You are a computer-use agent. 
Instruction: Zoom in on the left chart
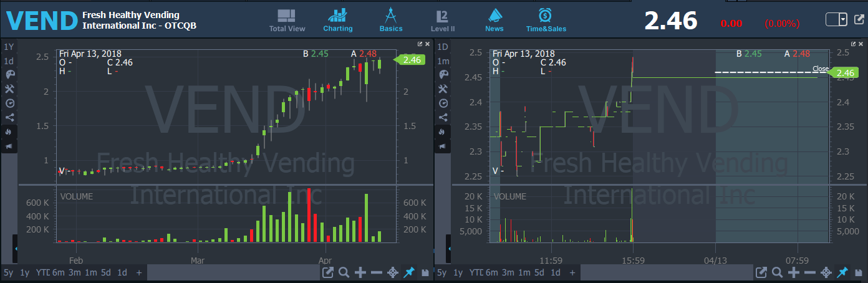pos(360,272)
